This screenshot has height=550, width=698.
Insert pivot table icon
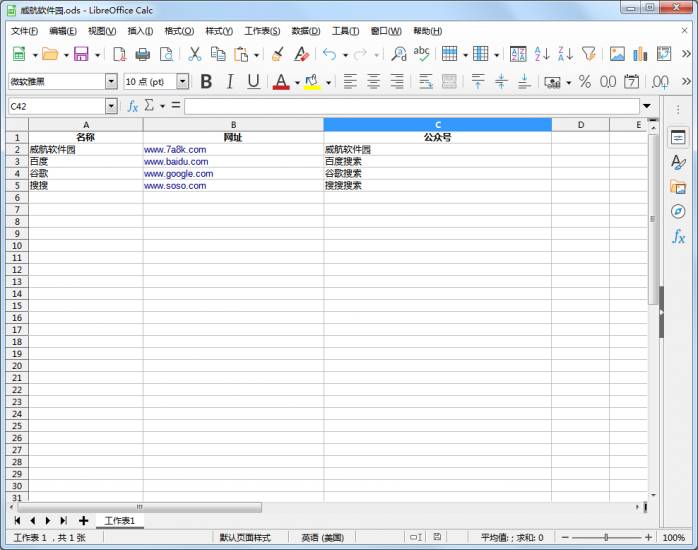click(x=664, y=54)
